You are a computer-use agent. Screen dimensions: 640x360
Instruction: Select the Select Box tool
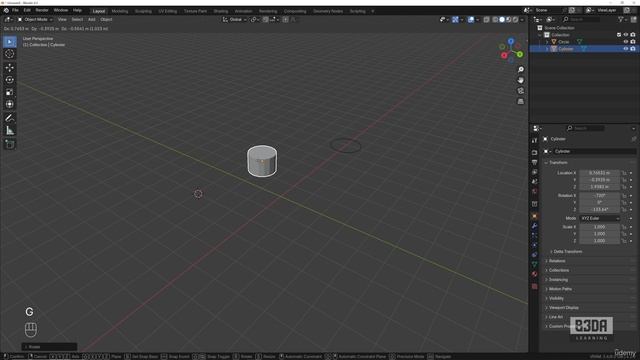pos(10,42)
